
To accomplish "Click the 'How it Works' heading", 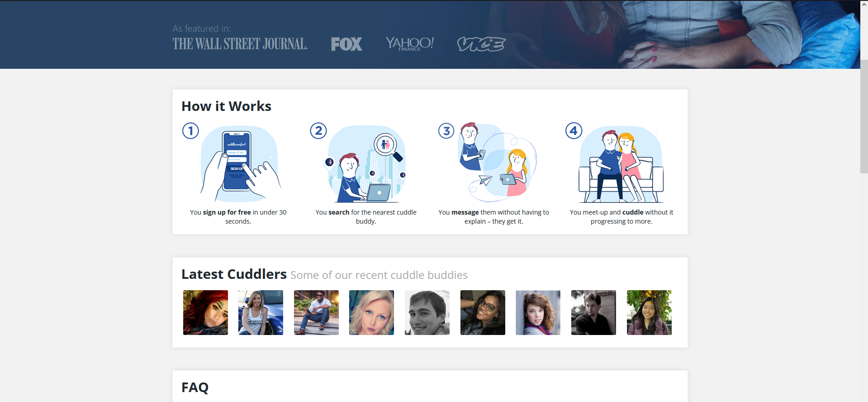I will pos(226,106).
